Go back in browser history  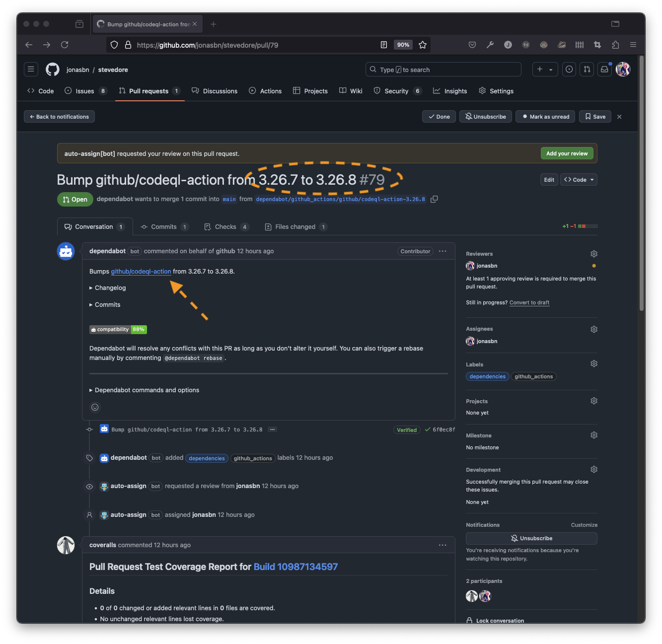tap(29, 45)
